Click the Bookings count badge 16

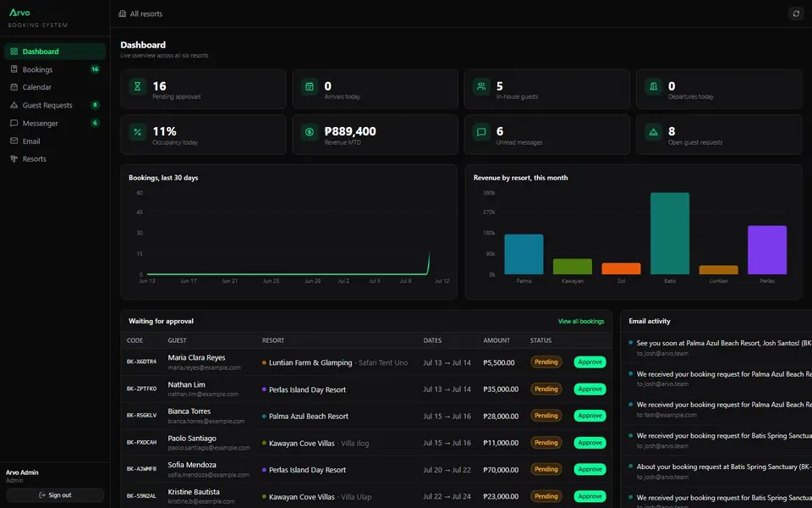(95, 69)
